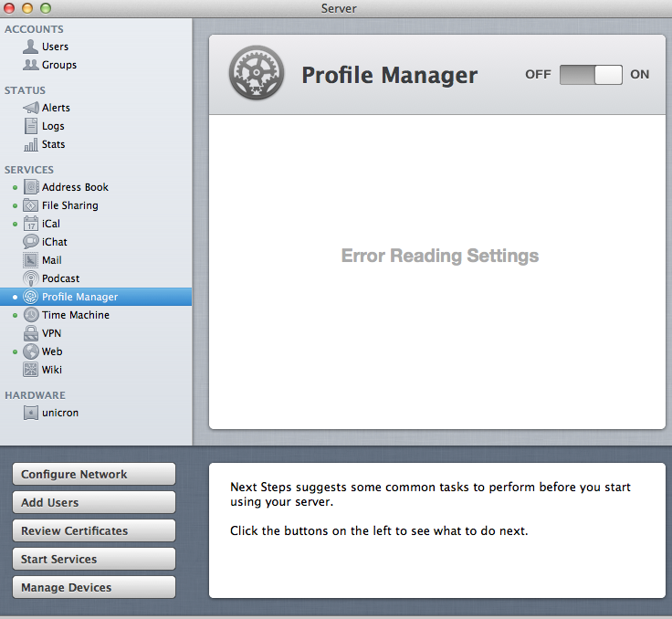Click the large Profile Manager gear icon
Image resolution: width=672 pixels, height=619 pixels.
(x=257, y=72)
